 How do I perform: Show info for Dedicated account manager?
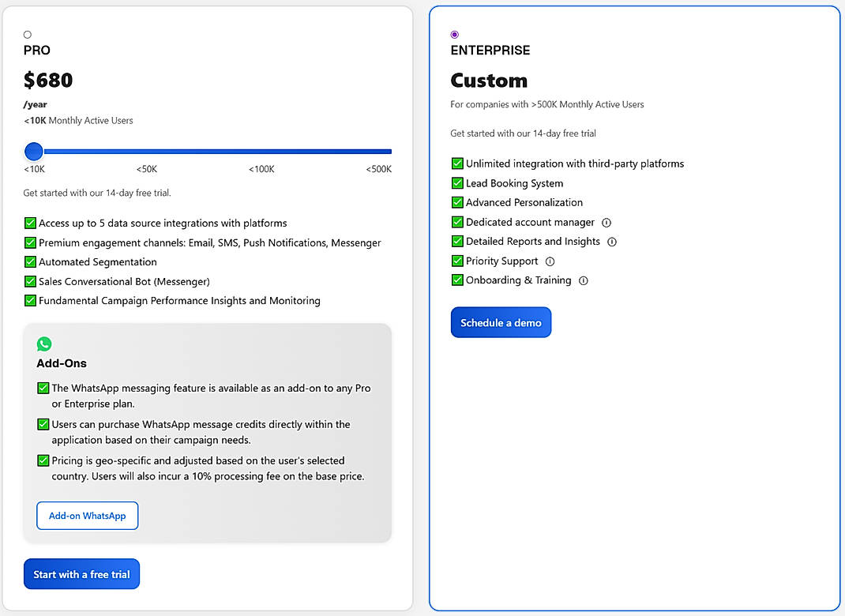[x=607, y=223]
